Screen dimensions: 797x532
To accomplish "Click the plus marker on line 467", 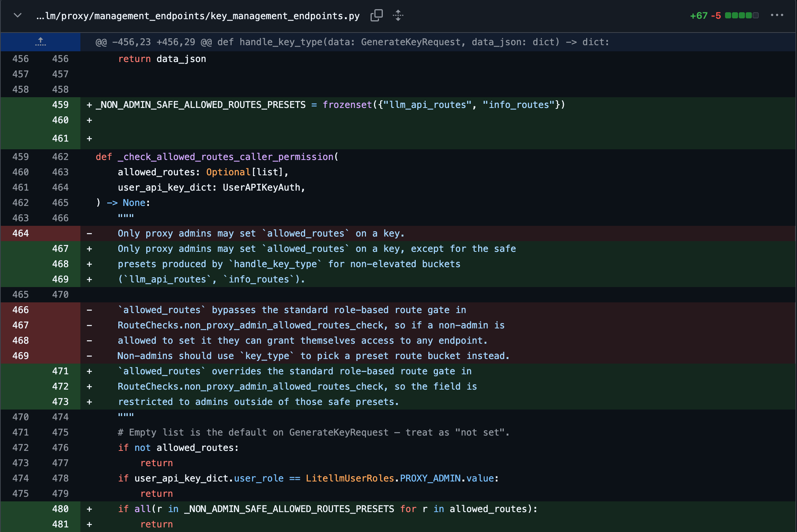I will (x=89, y=249).
